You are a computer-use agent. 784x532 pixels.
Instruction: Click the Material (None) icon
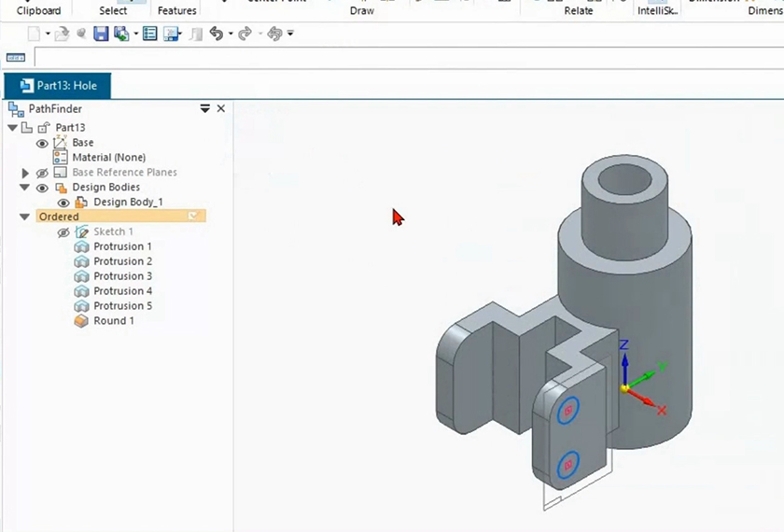(61, 158)
